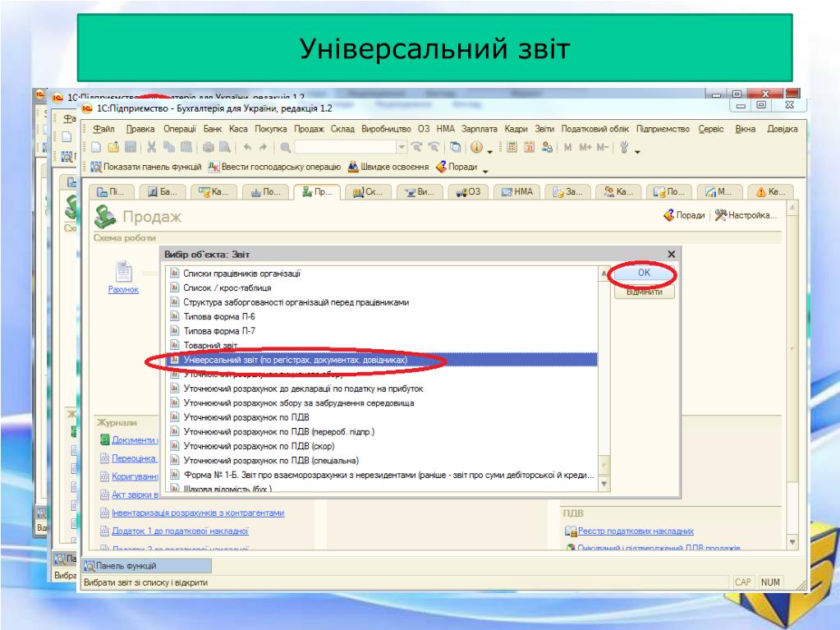The height and width of the screenshot is (630, 840).
Task: Click the dialog list scroll-up arrow
Action: click(604, 274)
